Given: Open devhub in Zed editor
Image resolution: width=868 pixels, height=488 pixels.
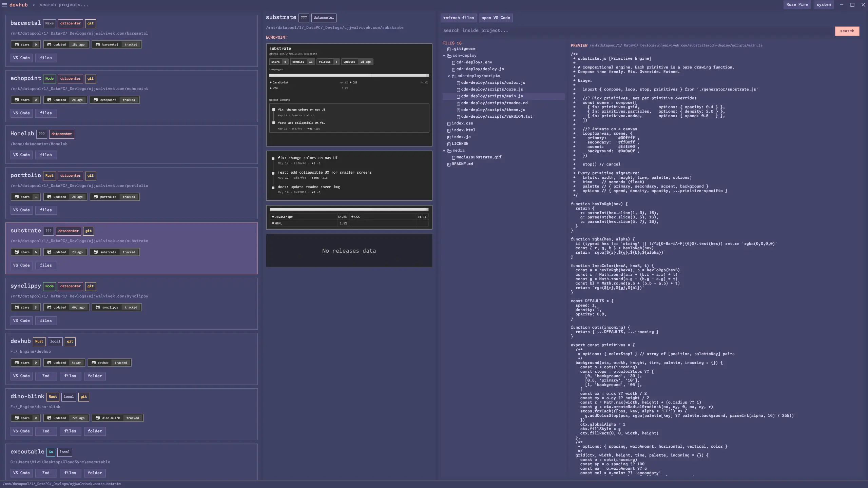Looking at the screenshot, I should point(46,376).
